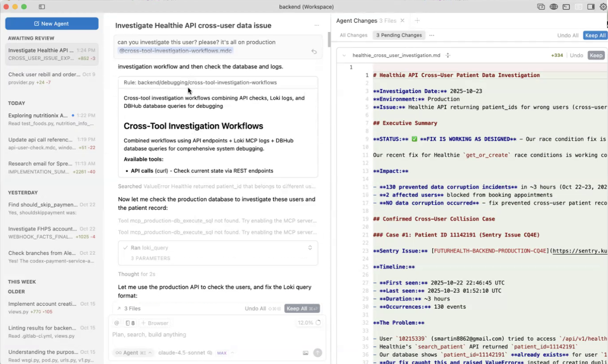Undo healthie_cross_user_investigation.md changes
This screenshot has height=364, width=608.
tap(576, 56)
